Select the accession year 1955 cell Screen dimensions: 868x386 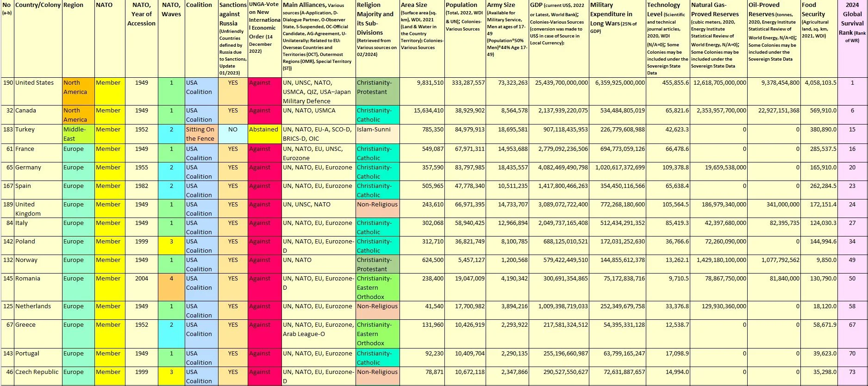pos(142,172)
